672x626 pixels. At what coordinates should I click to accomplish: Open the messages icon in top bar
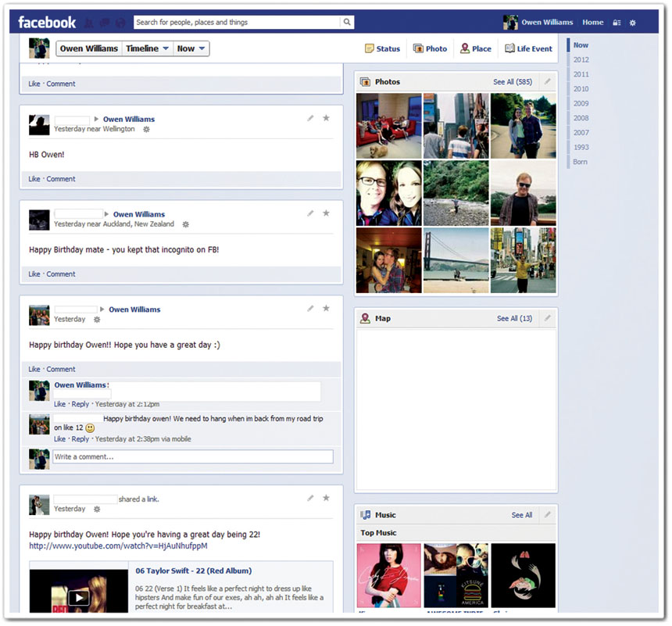105,23
